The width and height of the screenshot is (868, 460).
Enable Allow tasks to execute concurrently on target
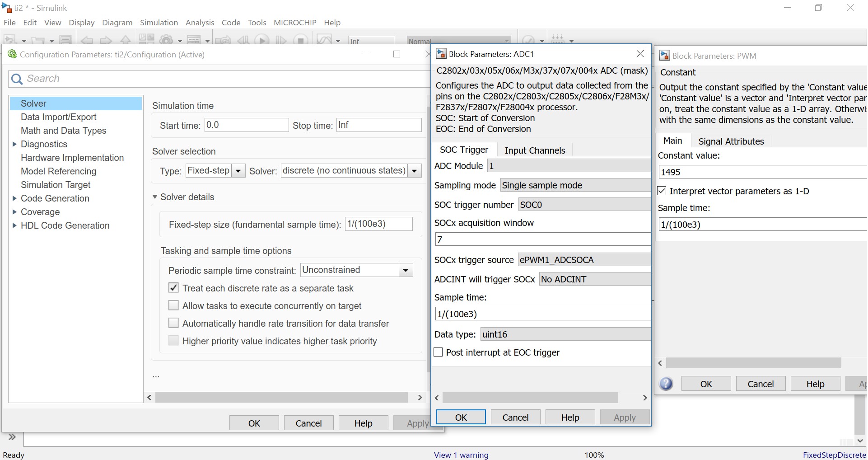[173, 305]
